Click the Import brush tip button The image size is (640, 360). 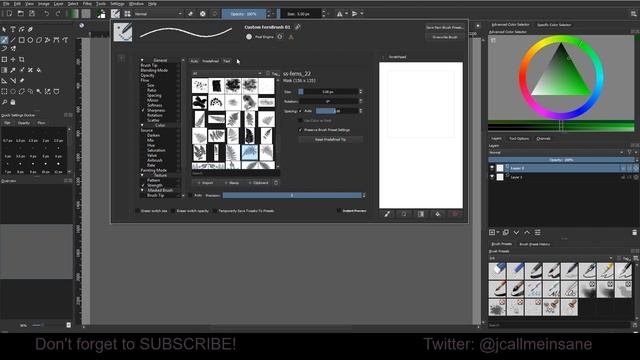pos(206,183)
